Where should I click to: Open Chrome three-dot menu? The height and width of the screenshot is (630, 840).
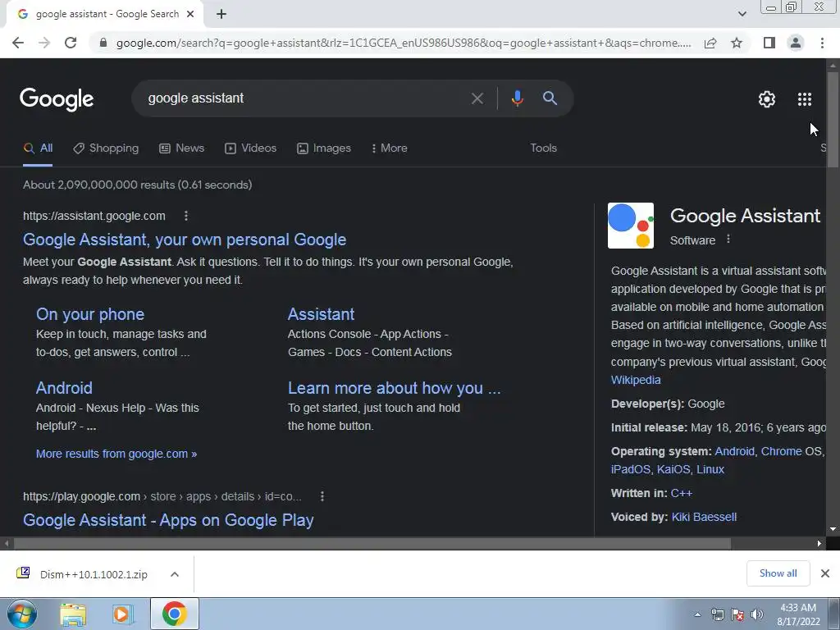tap(822, 43)
